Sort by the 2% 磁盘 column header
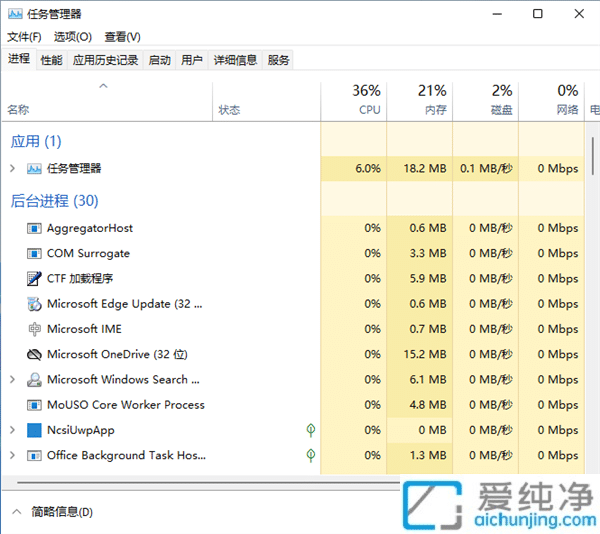The image size is (600, 534). [485, 102]
